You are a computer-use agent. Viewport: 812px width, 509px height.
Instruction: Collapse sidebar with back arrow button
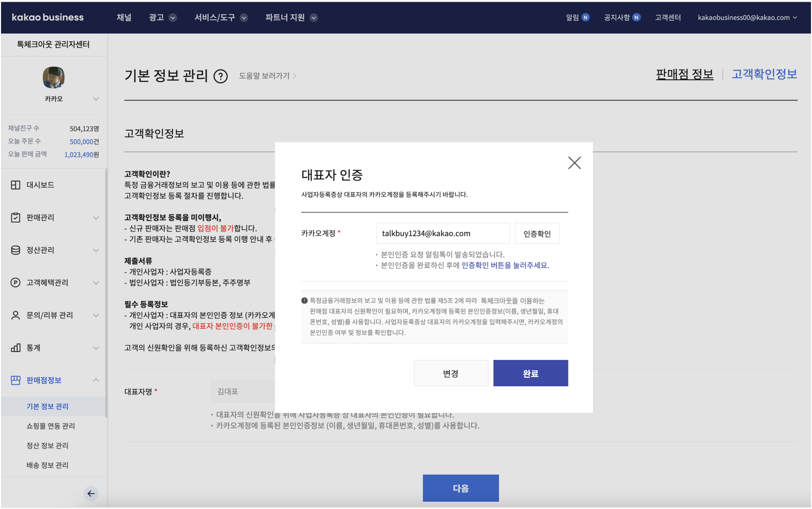pyautogui.click(x=91, y=493)
